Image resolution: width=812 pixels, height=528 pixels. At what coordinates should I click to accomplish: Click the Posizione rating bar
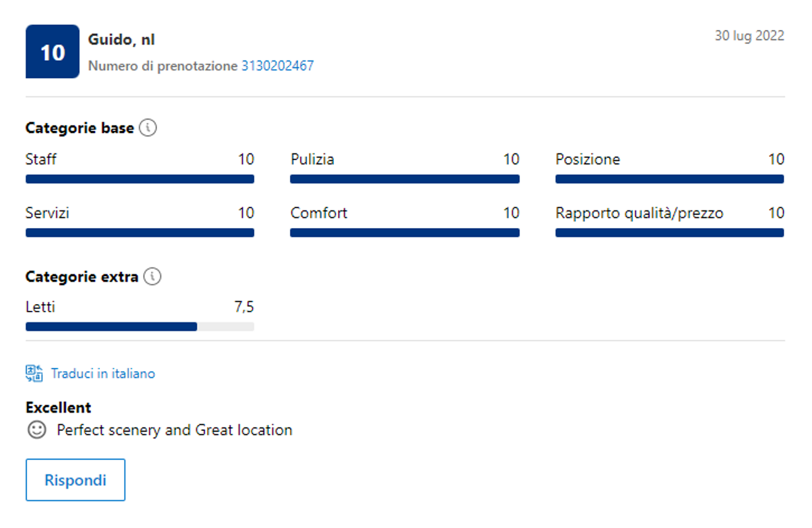669,179
